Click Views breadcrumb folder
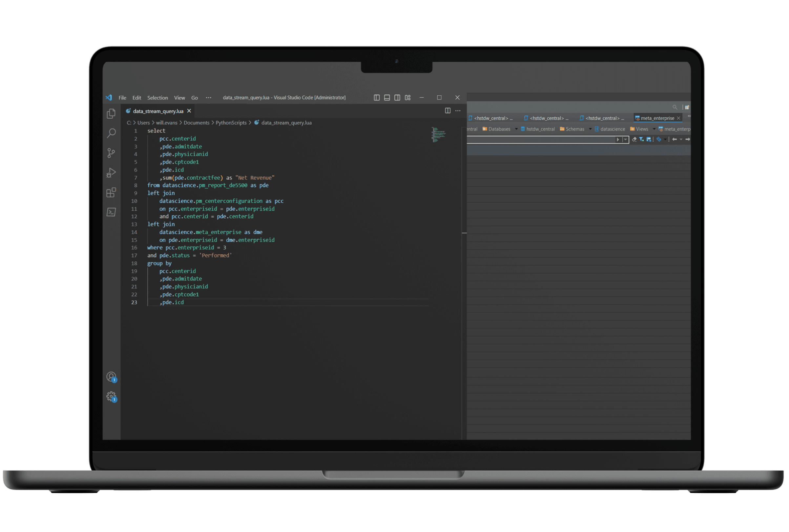The height and width of the screenshot is (532, 789). [639, 129]
